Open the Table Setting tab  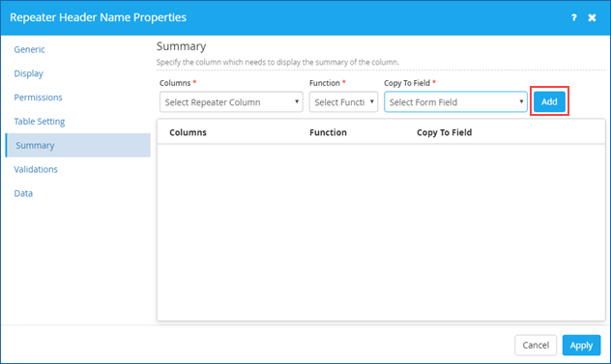pyautogui.click(x=40, y=122)
